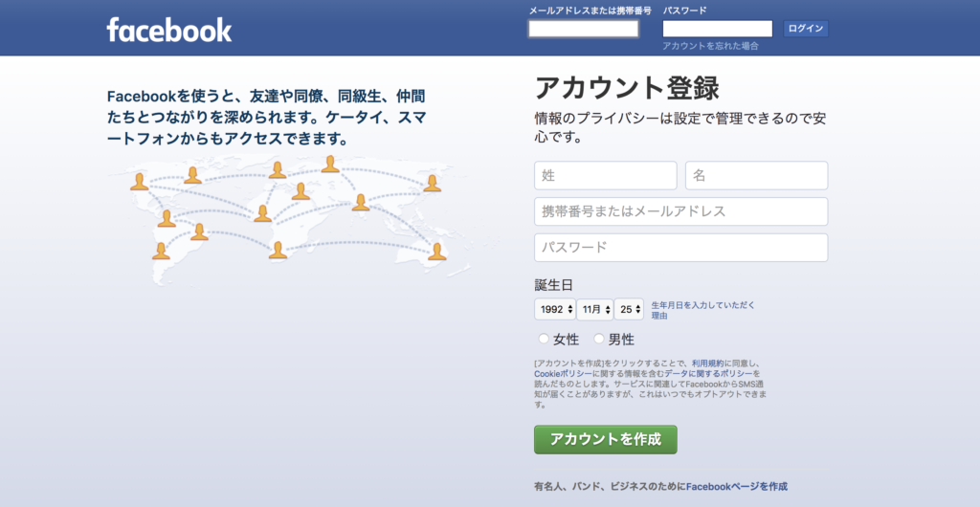Screen dimensions: 980x507
Task: Click the メールアドレスまたは携帯番号 label
Action: pyautogui.click(x=590, y=11)
